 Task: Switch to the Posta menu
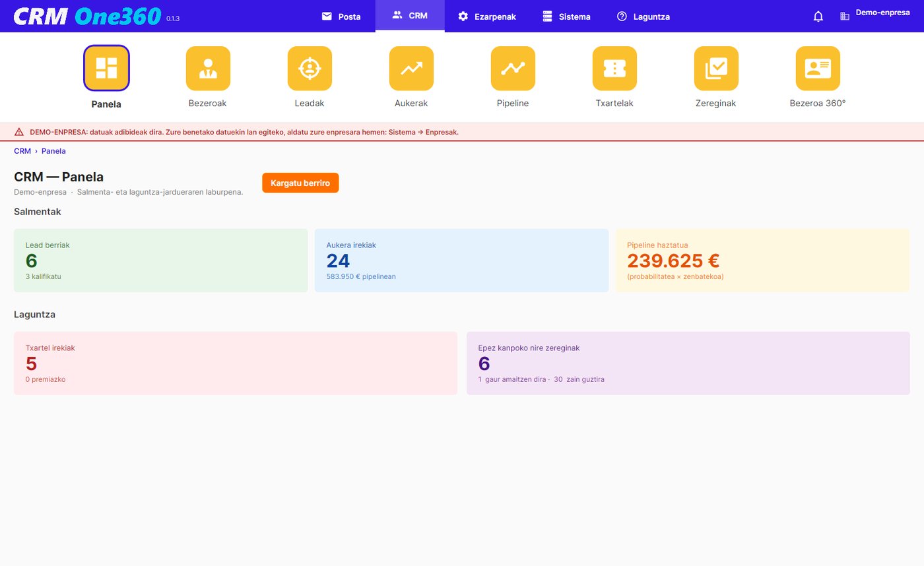(341, 16)
